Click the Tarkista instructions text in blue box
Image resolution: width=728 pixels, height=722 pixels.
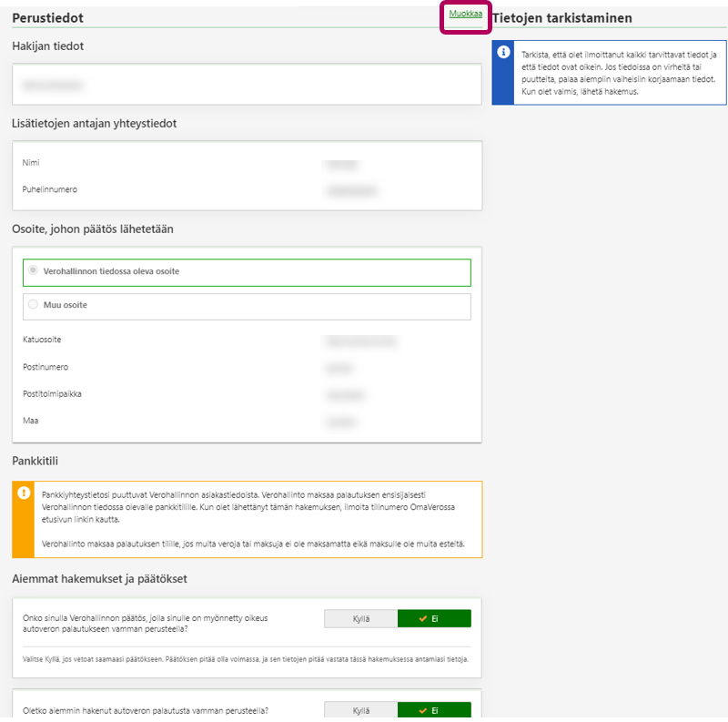click(619, 73)
